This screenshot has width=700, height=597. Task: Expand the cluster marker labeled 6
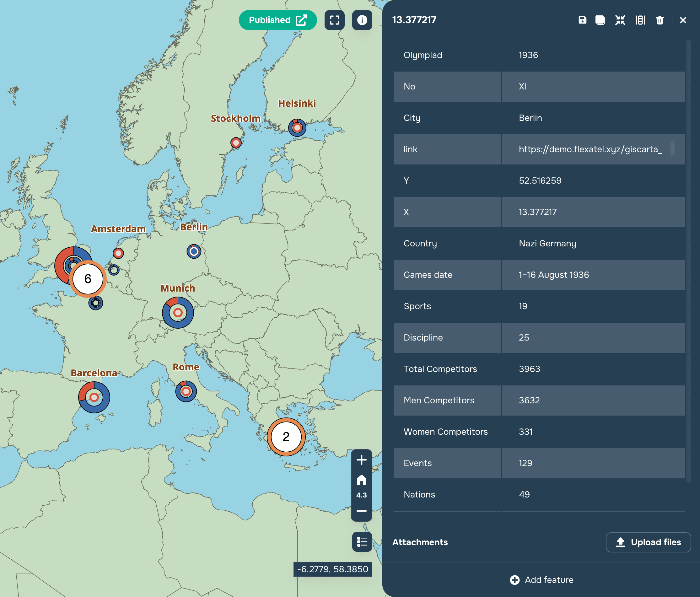88,279
